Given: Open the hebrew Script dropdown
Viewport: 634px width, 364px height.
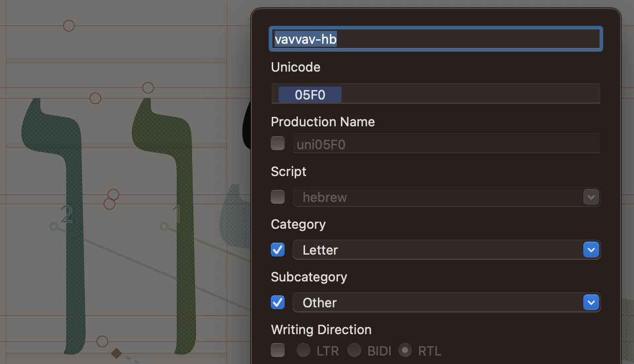Looking at the screenshot, I should [x=446, y=197].
